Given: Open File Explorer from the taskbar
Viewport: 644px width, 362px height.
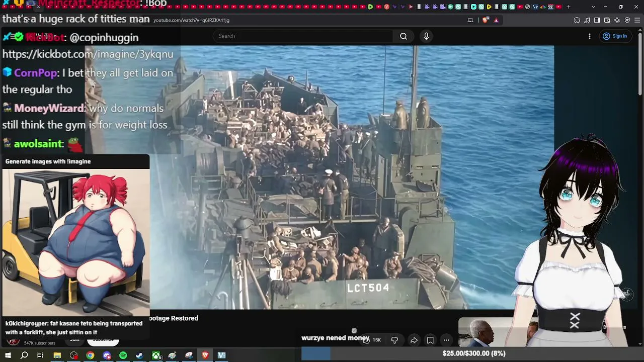Looking at the screenshot, I should [57, 355].
